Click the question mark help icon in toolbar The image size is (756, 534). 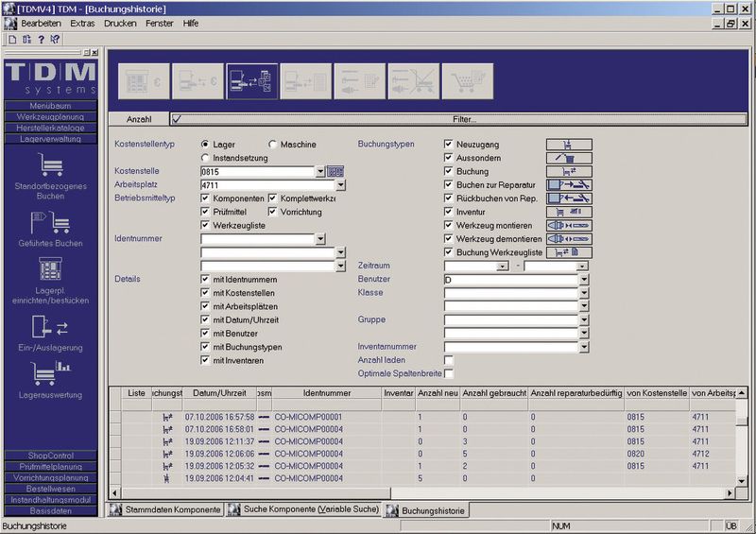coord(42,40)
